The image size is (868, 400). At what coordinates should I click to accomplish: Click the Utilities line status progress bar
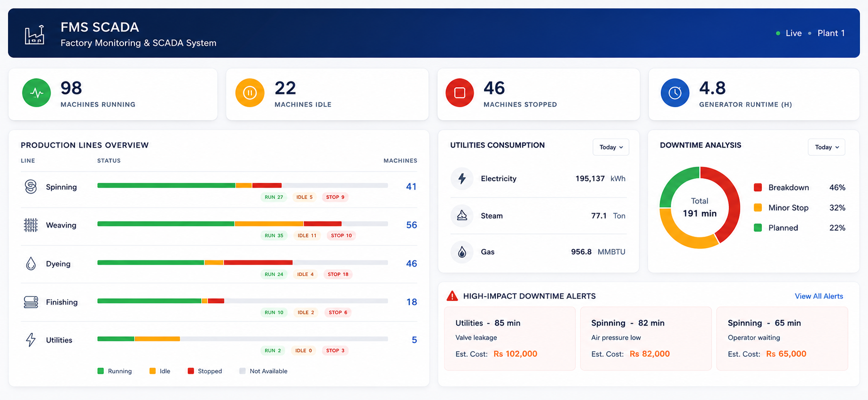[x=242, y=339]
